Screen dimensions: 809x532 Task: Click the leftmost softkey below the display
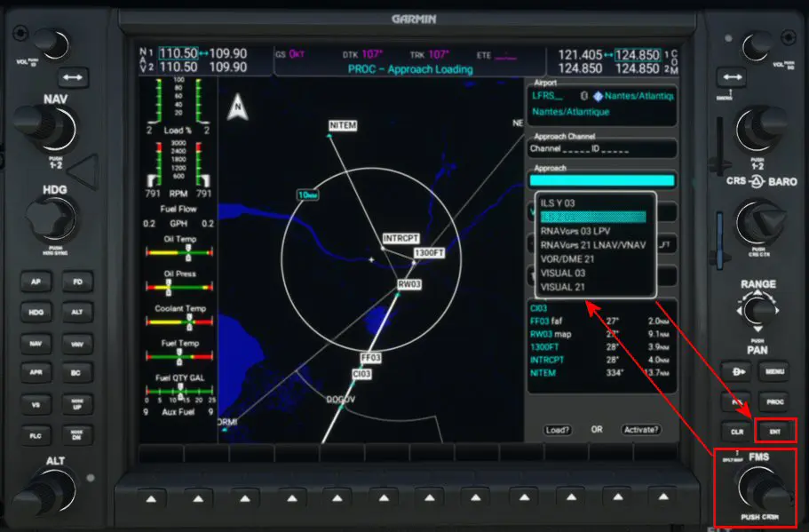pos(151,498)
